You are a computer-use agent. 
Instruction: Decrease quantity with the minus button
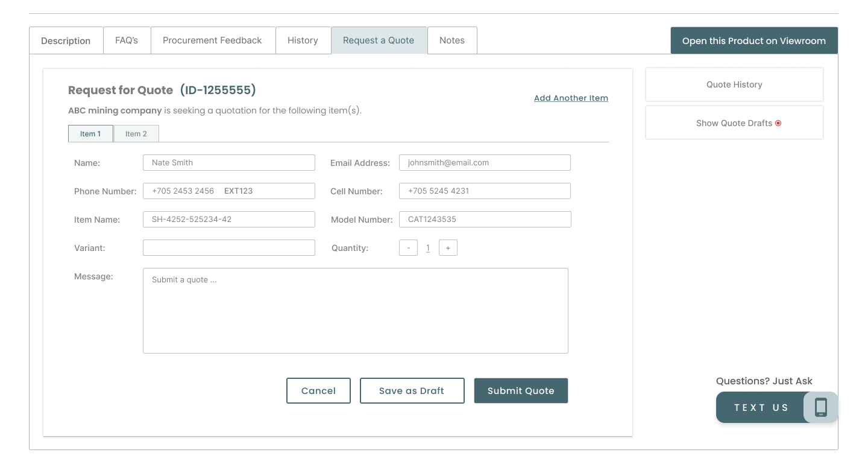coord(408,248)
